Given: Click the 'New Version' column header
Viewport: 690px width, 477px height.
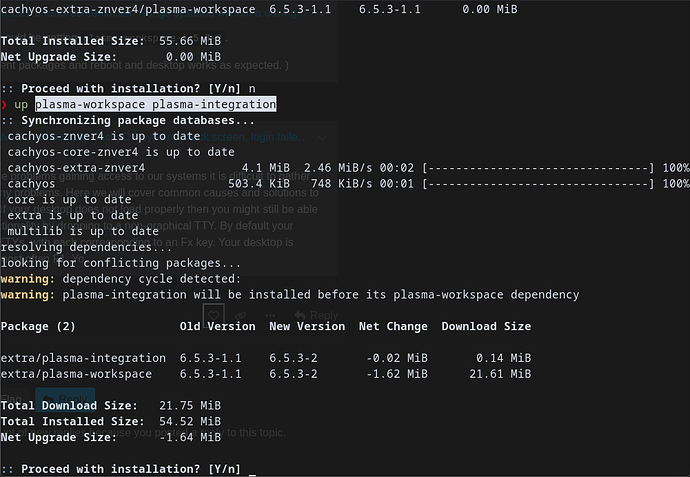Looking at the screenshot, I should (307, 326).
